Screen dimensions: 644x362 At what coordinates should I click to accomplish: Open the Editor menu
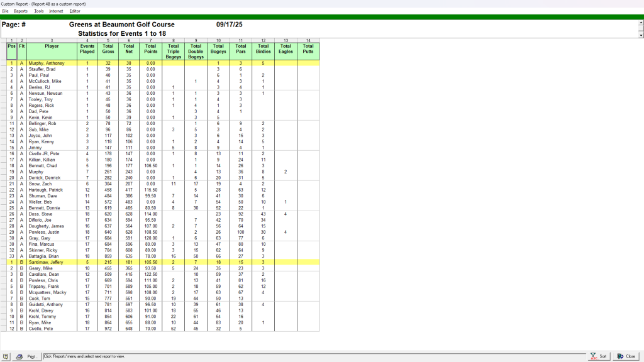coord(75,11)
